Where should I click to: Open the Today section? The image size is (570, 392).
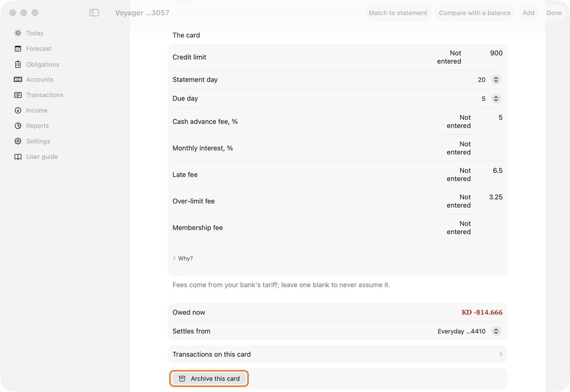pos(35,33)
